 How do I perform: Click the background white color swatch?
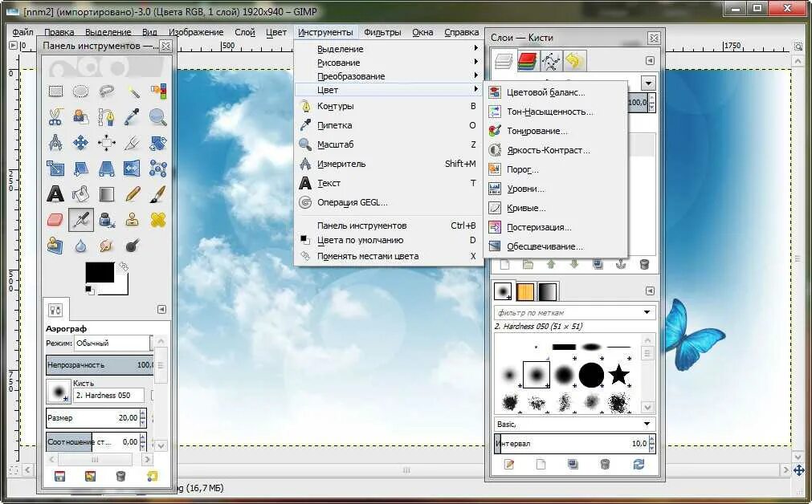point(122,287)
